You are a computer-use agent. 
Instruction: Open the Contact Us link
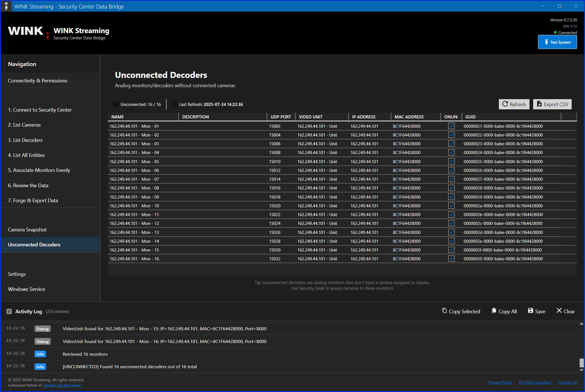567,382
